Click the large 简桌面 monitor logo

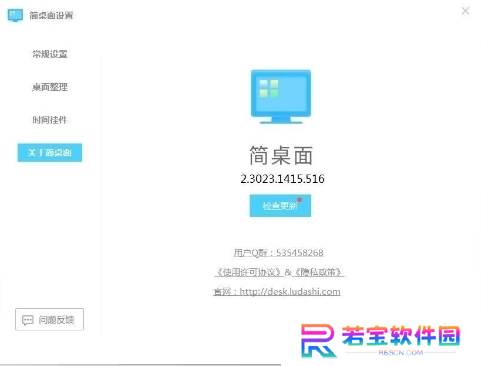coord(281,97)
